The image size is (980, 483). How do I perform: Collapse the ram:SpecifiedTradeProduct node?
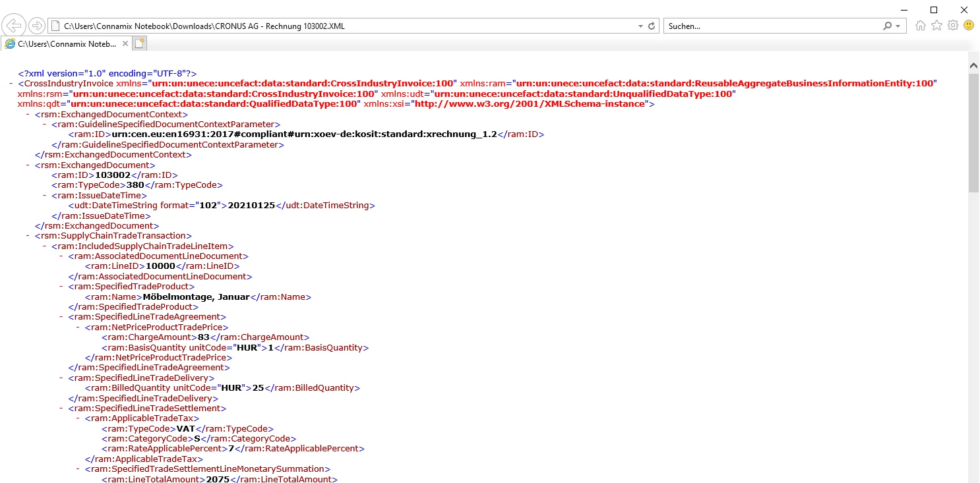pyautogui.click(x=62, y=287)
